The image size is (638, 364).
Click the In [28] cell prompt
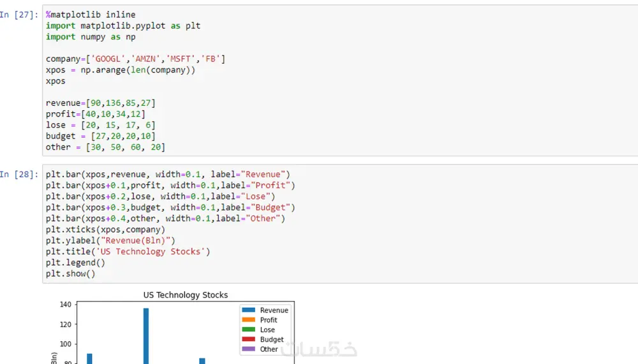[x=19, y=174]
